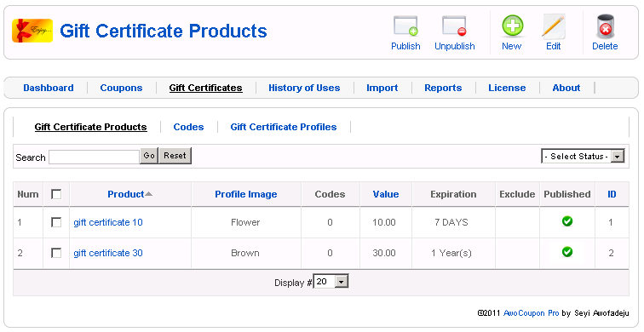Select the Gift Certificate Products sub-tab
The image size is (644, 332).
pyautogui.click(x=91, y=127)
